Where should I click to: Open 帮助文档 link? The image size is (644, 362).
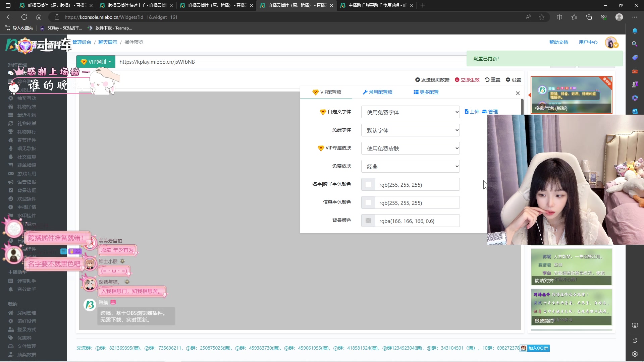[x=559, y=42]
